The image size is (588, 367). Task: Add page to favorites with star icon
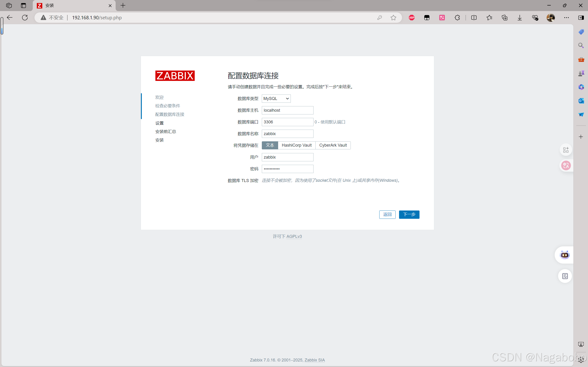pyautogui.click(x=393, y=17)
